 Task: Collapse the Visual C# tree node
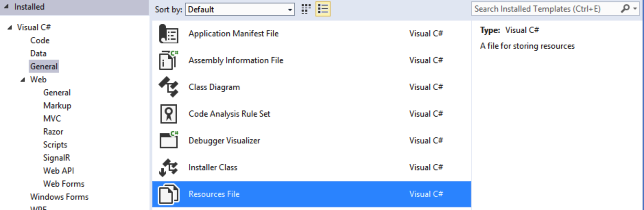click(x=10, y=27)
